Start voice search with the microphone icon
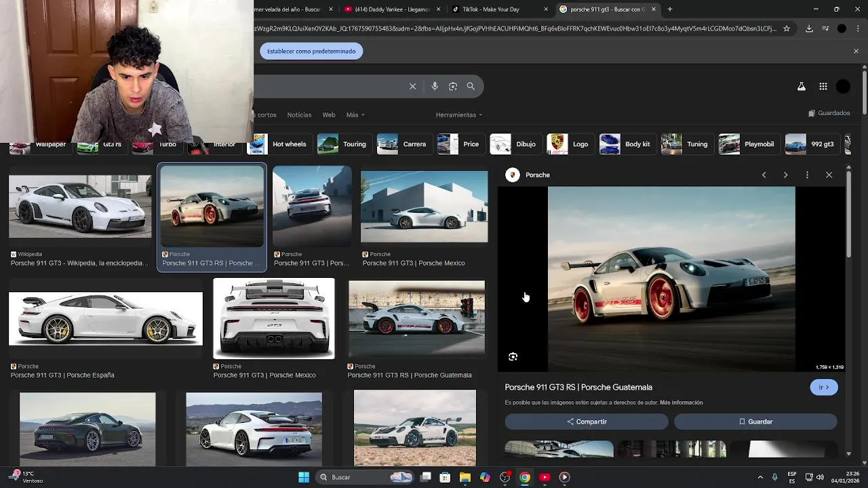Screen dimensions: 868x488 click(x=435, y=86)
